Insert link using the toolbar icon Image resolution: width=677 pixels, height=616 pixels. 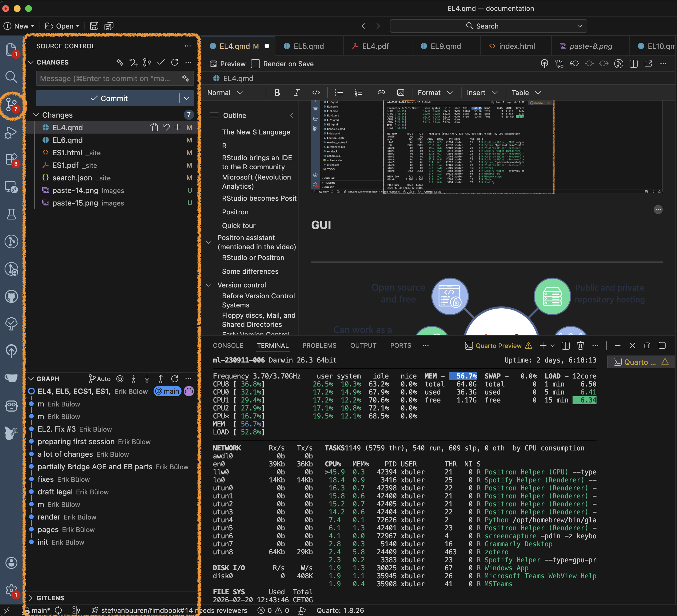point(381,93)
